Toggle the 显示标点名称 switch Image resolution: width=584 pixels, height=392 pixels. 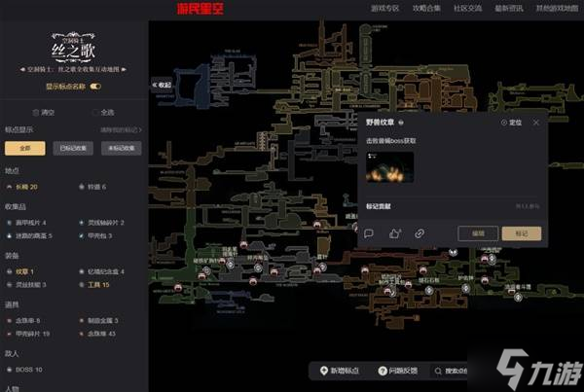click(95, 87)
